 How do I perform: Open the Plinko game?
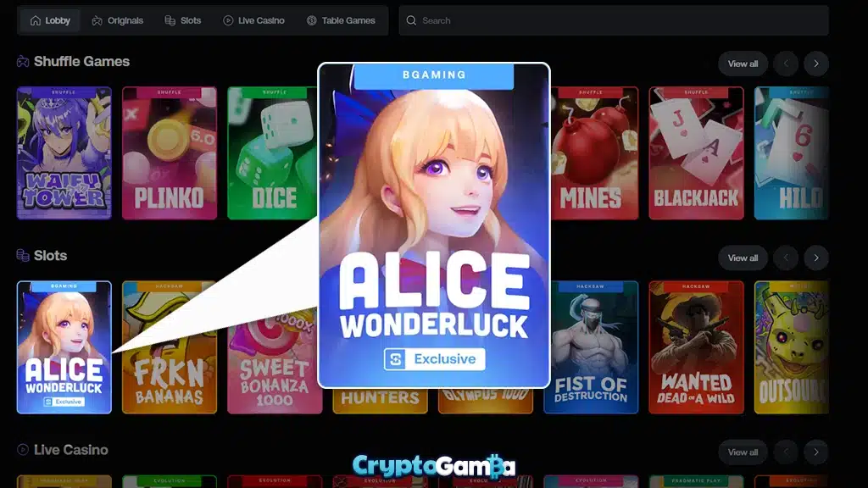170,153
